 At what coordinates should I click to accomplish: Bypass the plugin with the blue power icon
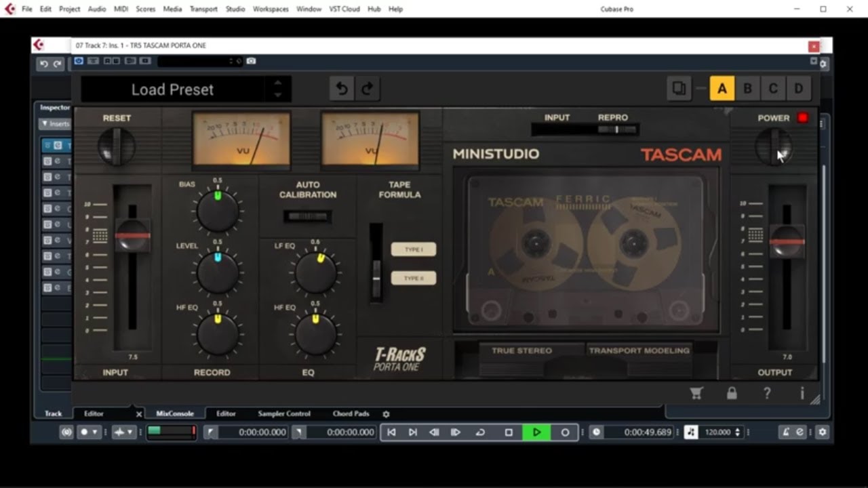(79, 61)
